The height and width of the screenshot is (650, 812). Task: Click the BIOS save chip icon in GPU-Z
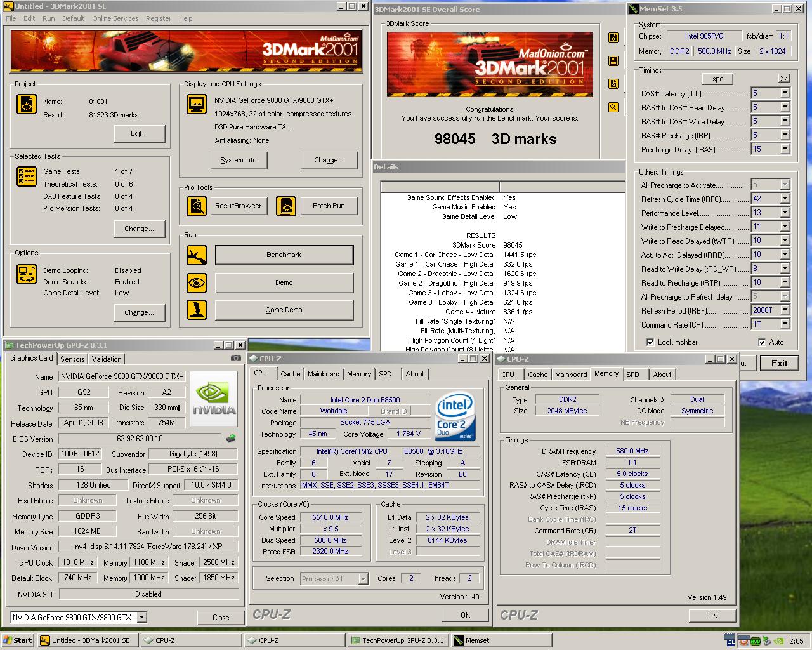(x=231, y=438)
